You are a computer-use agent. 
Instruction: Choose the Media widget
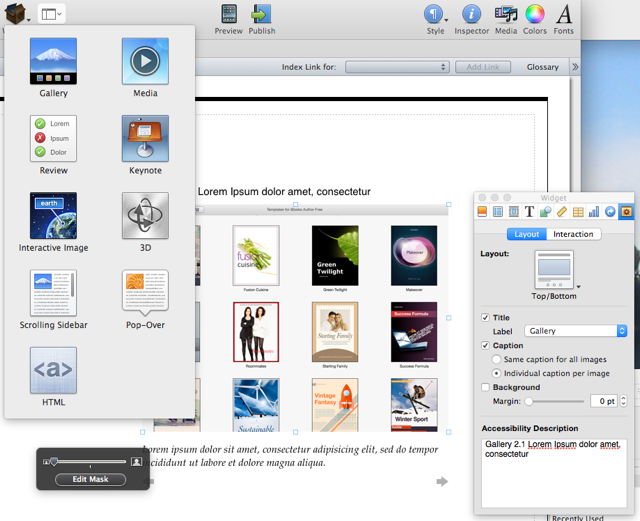coord(145,61)
